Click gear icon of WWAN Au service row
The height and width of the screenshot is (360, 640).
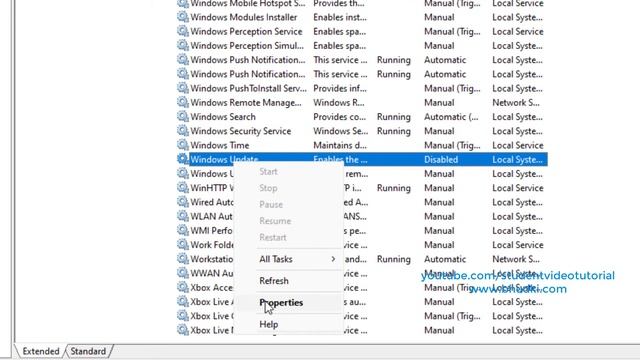(x=182, y=273)
